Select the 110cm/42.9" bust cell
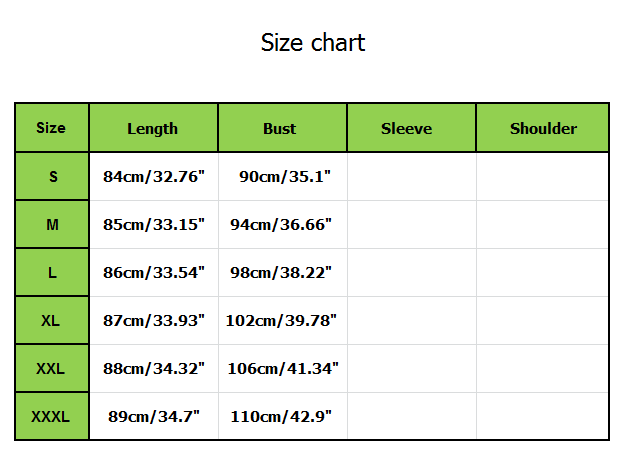 281,416
